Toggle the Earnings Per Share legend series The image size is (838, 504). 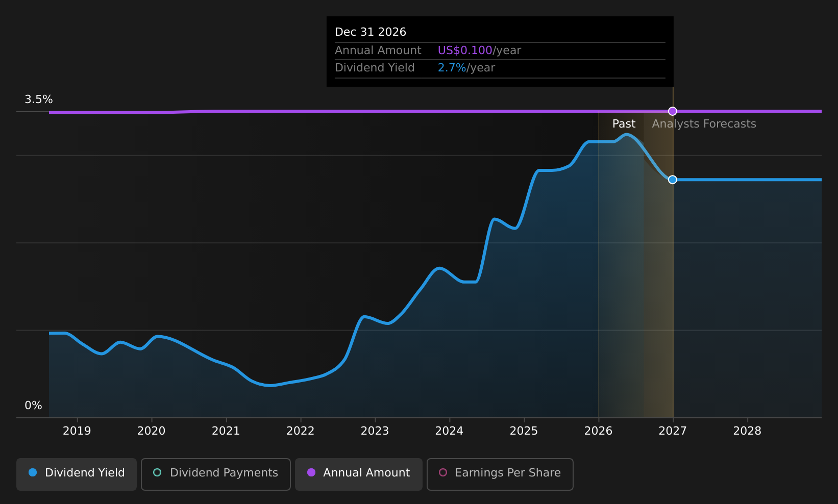click(x=500, y=474)
